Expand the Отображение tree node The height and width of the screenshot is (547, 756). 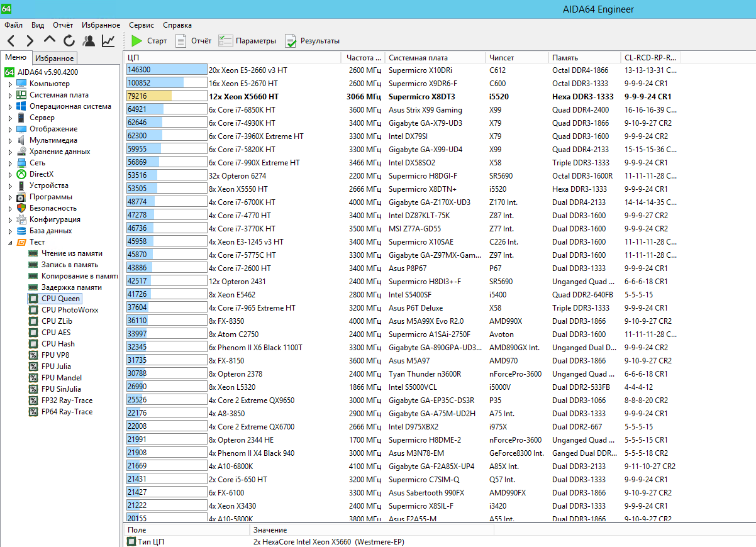[x=10, y=129]
